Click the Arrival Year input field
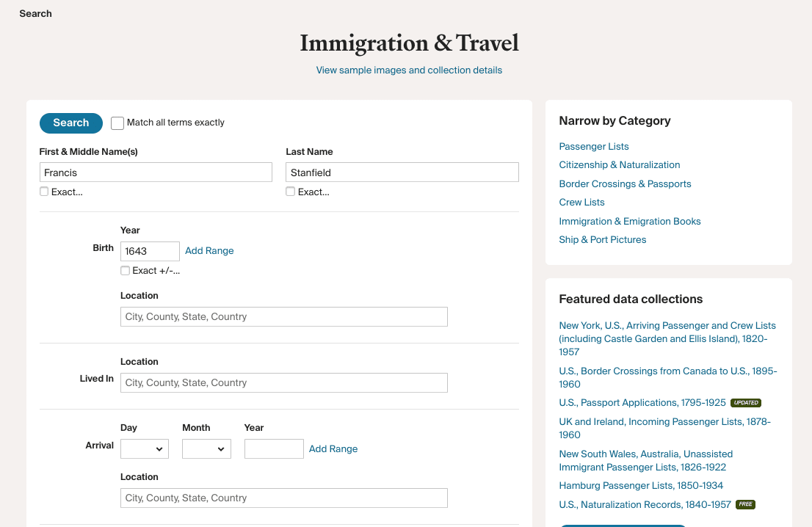The width and height of the screenshot is (812, 527). pyautogui.click(x=274, y=448)
